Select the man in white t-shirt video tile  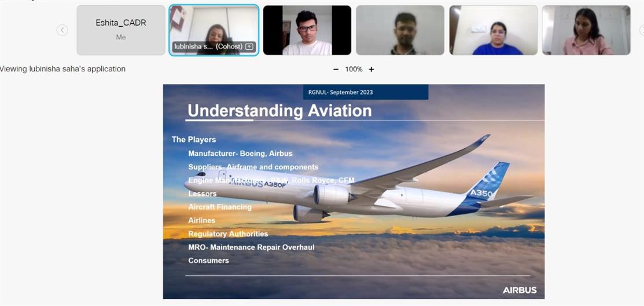click(307, 30)
